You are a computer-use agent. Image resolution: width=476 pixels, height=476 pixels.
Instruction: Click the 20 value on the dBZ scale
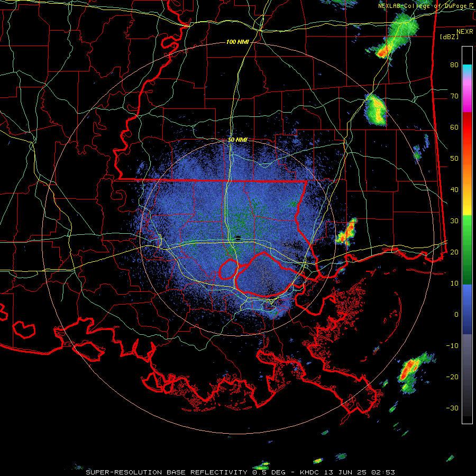click(454, 252)
